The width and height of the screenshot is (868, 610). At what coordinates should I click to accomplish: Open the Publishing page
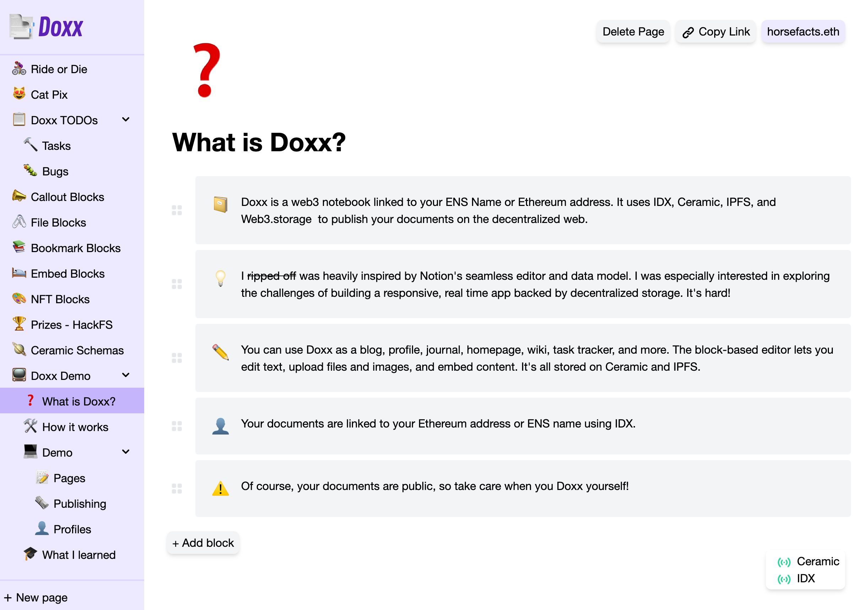[80, 504]
